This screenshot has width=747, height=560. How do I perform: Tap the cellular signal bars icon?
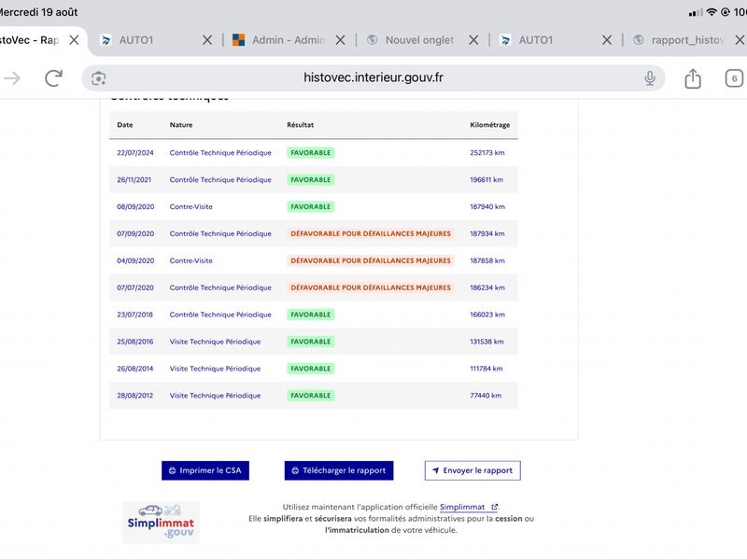pos(696,13)
